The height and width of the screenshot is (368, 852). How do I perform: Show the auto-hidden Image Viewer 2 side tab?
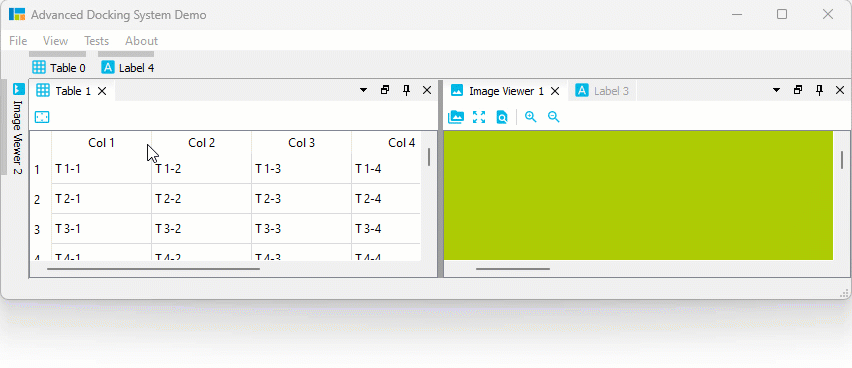pos(18,128)
